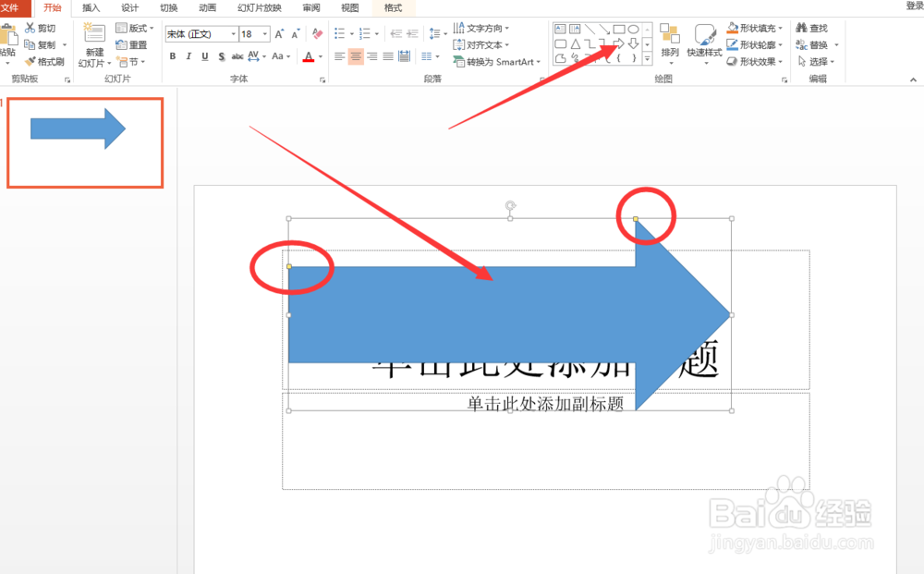Increase font size with the large A icon
The width and height of the screenshot is (924, 574).
279,33
